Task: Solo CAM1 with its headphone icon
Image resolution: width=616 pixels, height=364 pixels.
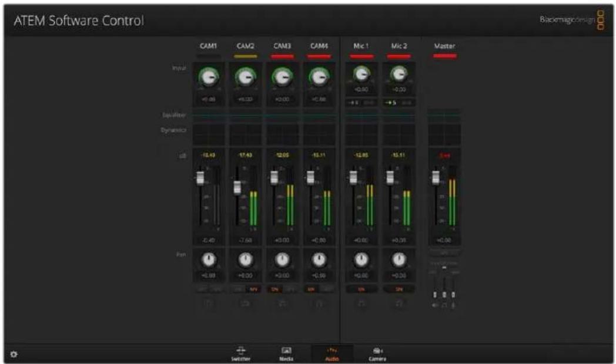Action: coord(208,303)
